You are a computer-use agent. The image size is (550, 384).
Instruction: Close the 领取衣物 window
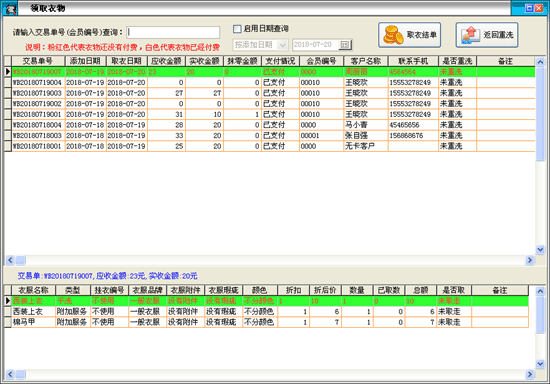click(x=539, y=8)
